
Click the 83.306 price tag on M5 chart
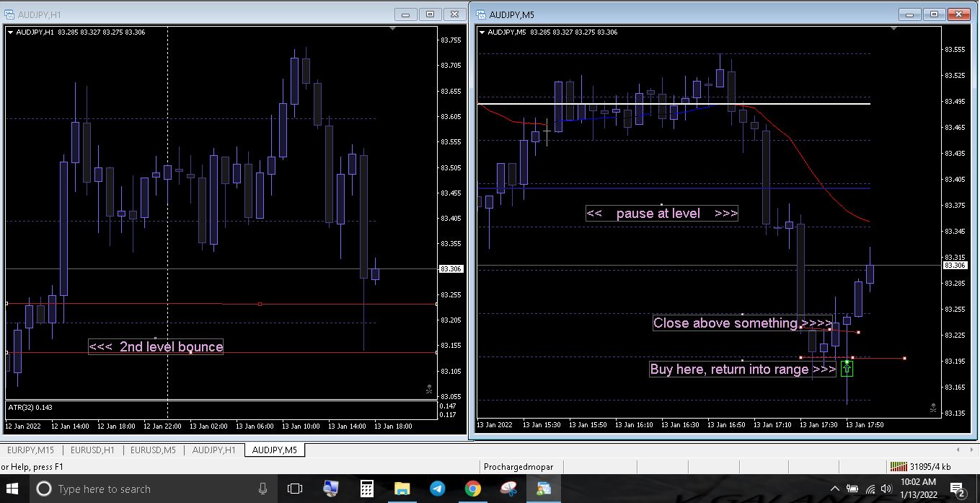pyautogui.click(x=955, y=265)
